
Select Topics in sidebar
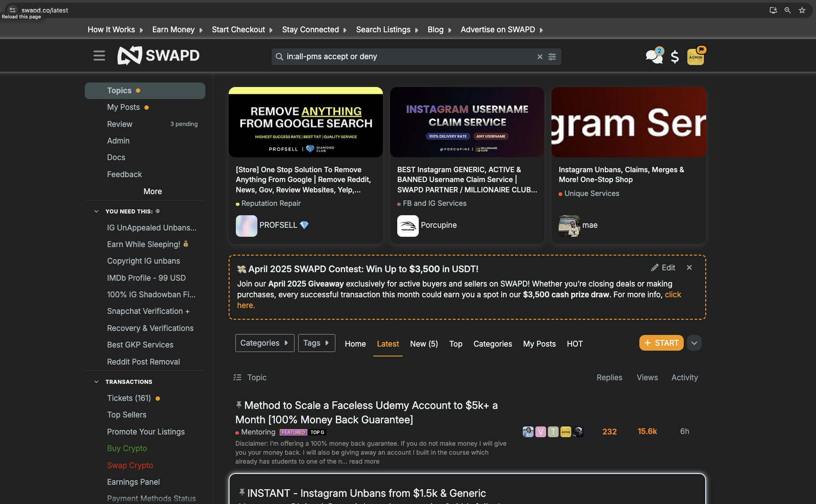tap(145, 91)
